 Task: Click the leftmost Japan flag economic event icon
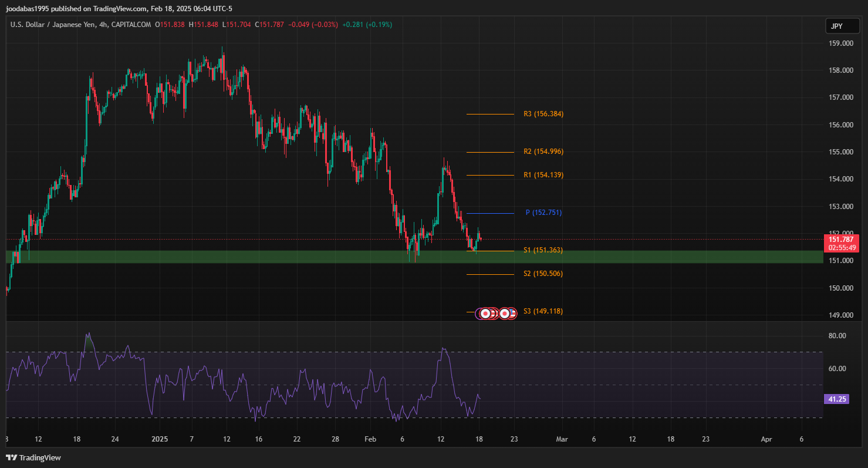tap(485, 314)
